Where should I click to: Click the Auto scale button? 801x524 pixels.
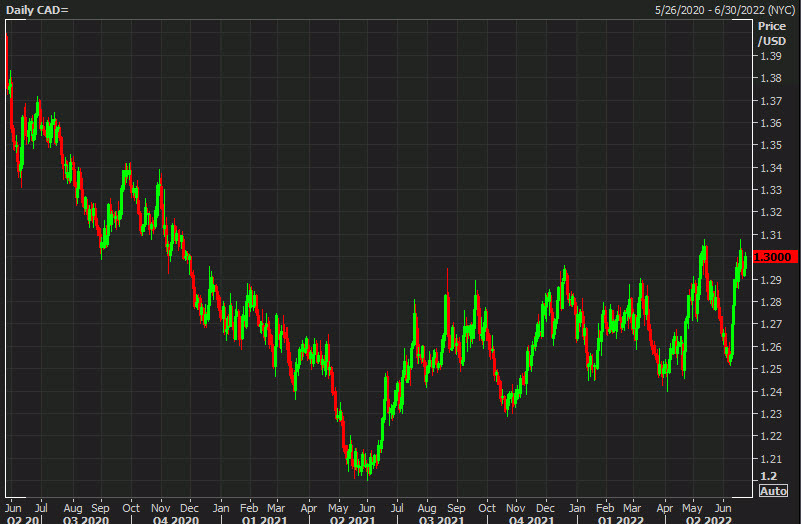pyautogui.click(x=773, y=491)
